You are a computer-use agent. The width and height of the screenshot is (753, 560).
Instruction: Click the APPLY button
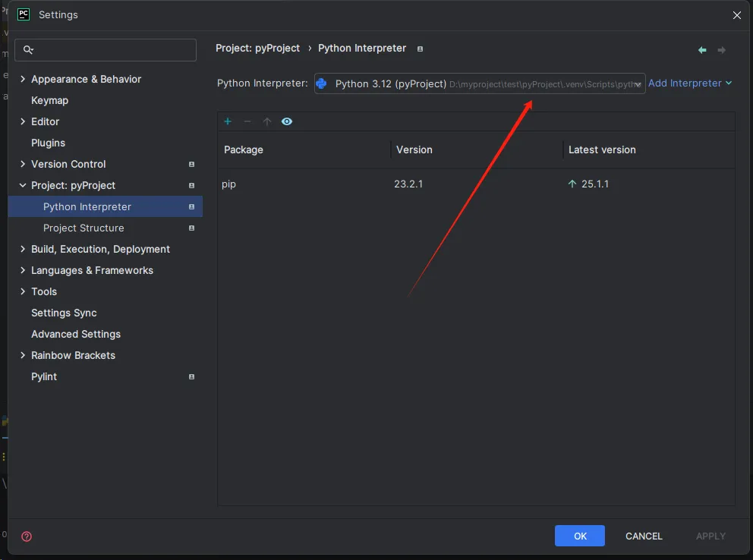[x=710, y=536]
